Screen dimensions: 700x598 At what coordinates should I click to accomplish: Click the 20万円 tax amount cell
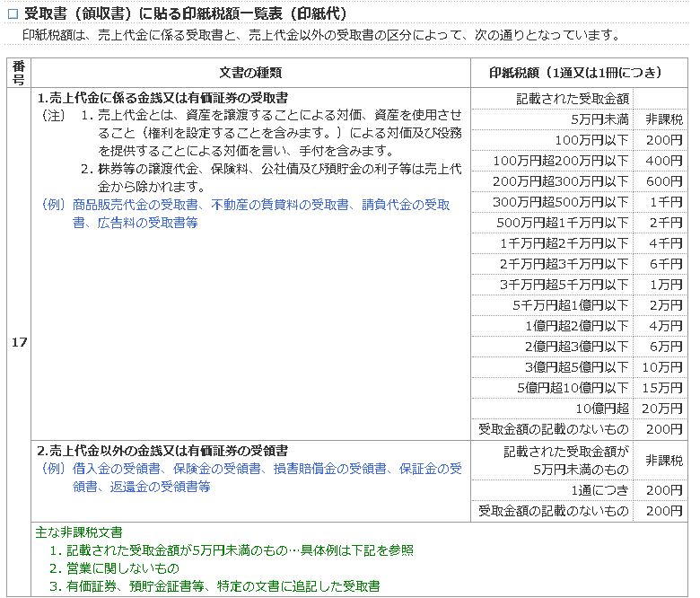coord(663,409)
